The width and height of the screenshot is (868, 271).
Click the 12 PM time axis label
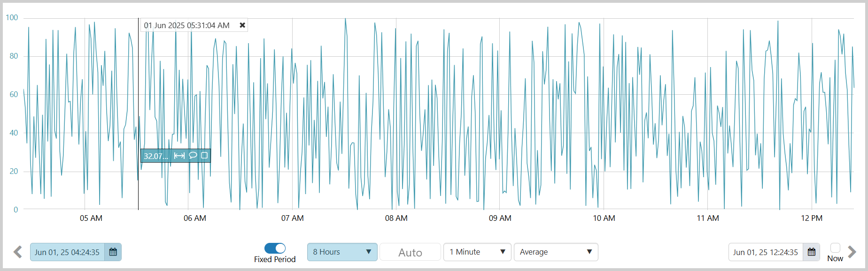(811, 218)
